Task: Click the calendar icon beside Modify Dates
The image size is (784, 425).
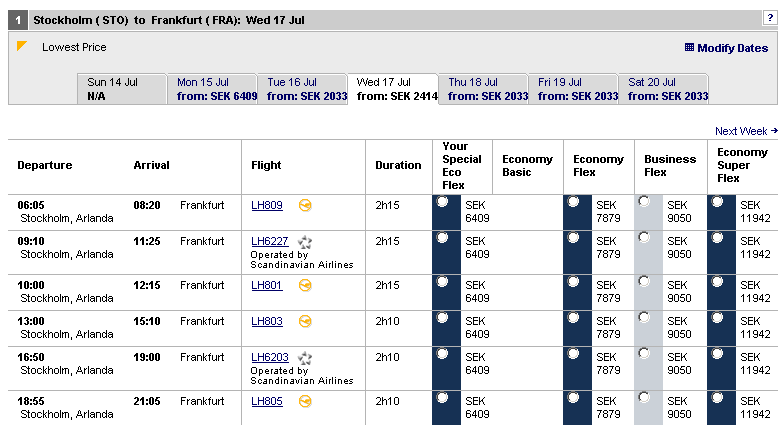Action: [689, 47]
